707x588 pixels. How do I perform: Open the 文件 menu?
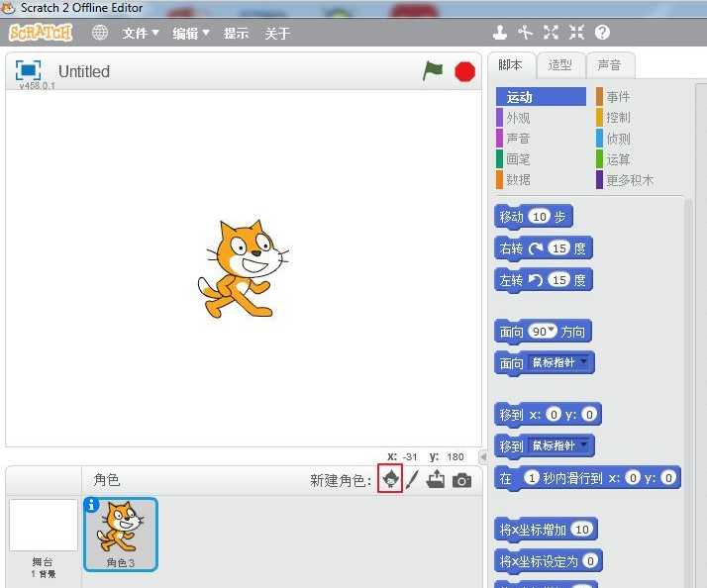point(141,33)
